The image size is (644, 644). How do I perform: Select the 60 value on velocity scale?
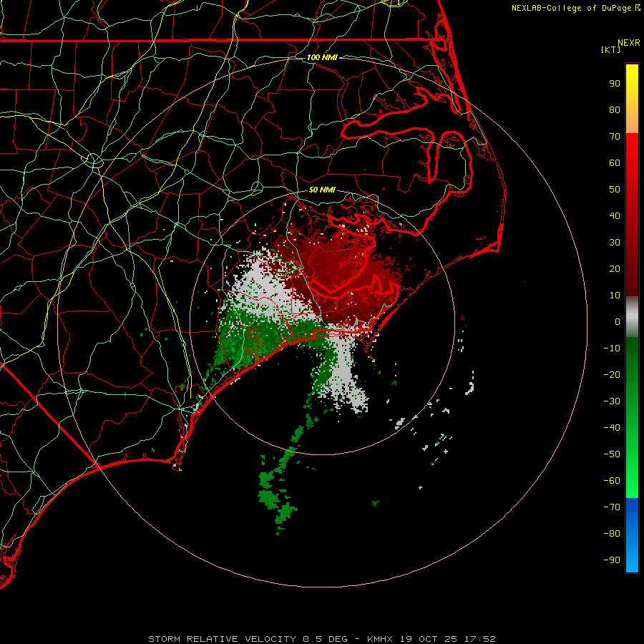pos(615,163)
